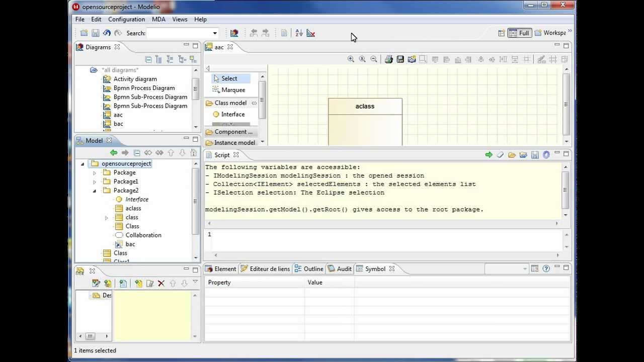
Task: Collapse all in the Diagrams panel toolbar
Action: point(148,59)
